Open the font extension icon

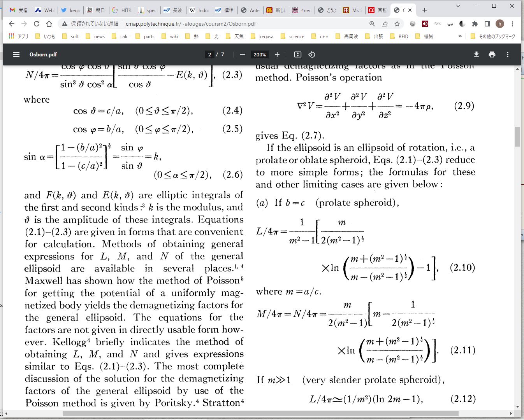[438, 24]
